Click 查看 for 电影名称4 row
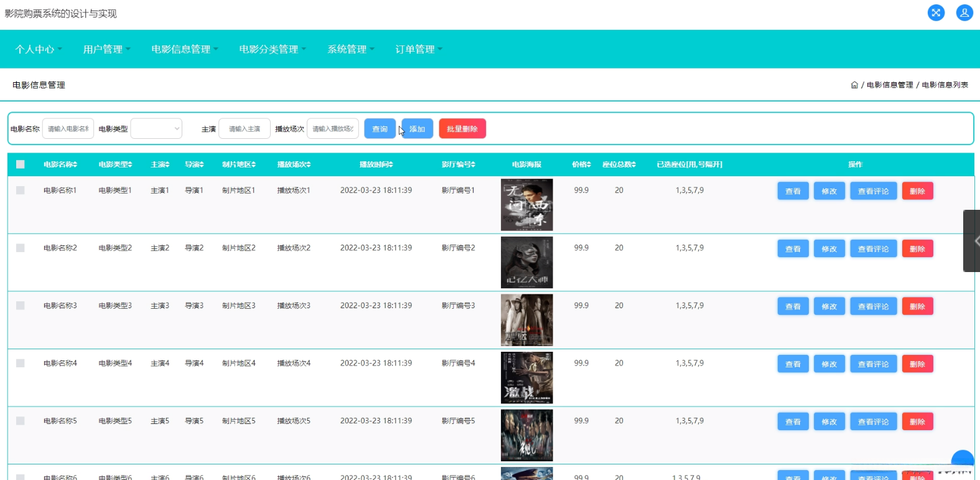The width and height of the screenshot is (980, 480). [x=793, y=364]
